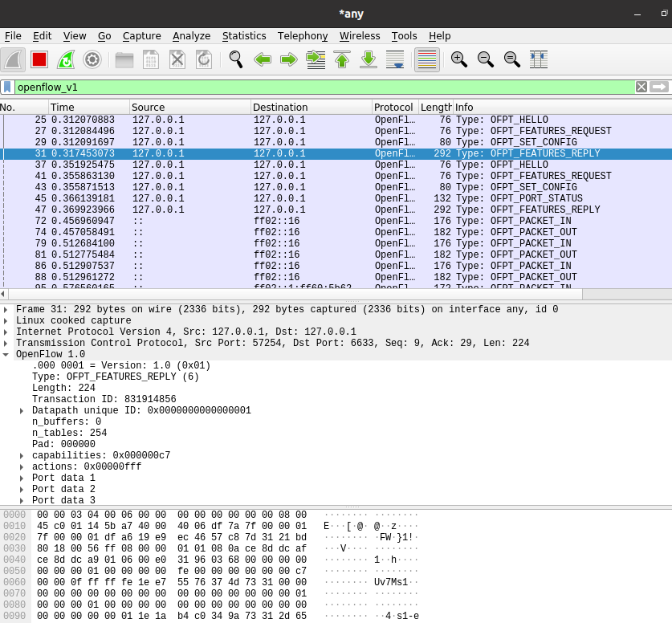Expand Datapath unique ID field
Viewport: 672px width, 623px height.
coord(22,410)
